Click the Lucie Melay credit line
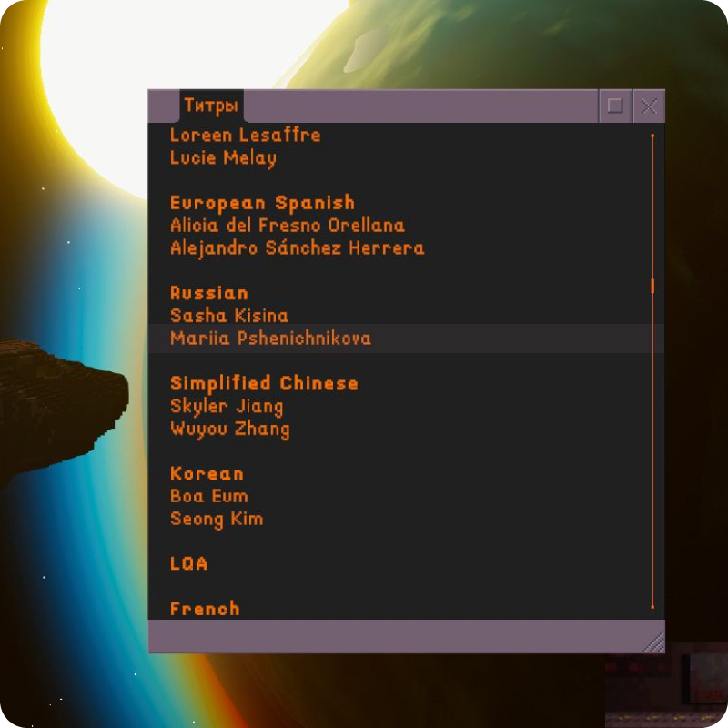 [223, 158]
